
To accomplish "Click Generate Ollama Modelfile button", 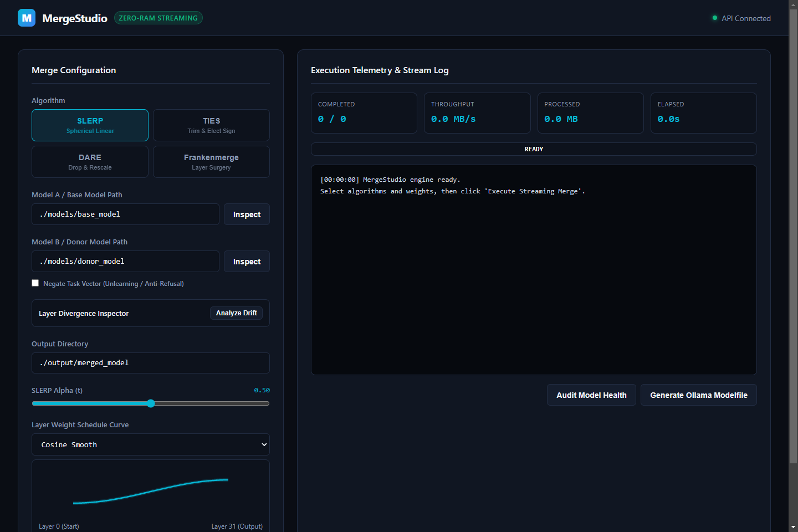I will (699, 395).
